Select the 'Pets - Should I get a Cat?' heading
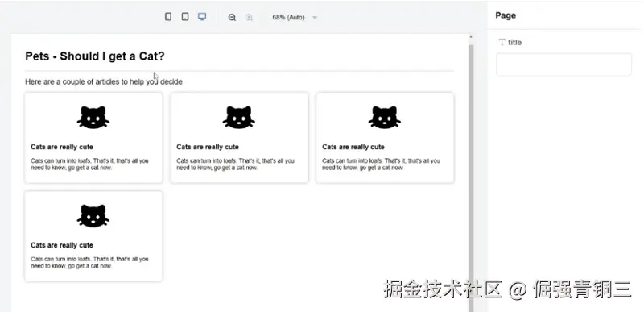The image size is (644, 312). [95, 56]
